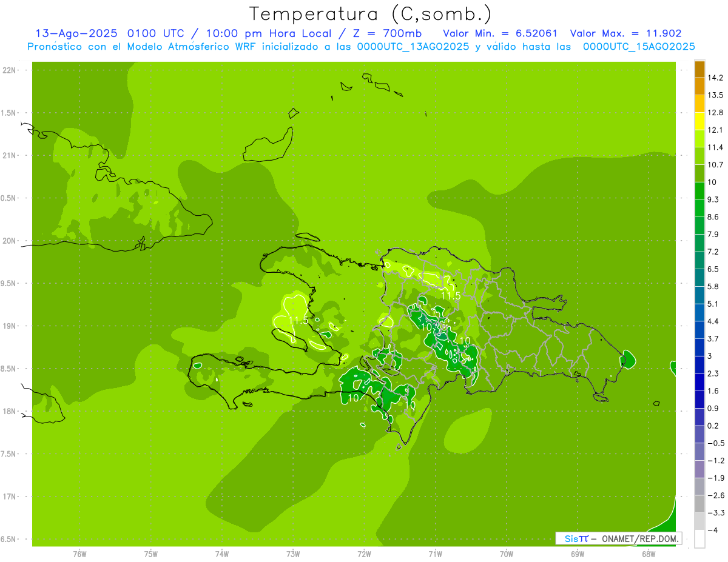Click the "12.8" colorbar value

(x=715, y=113)
